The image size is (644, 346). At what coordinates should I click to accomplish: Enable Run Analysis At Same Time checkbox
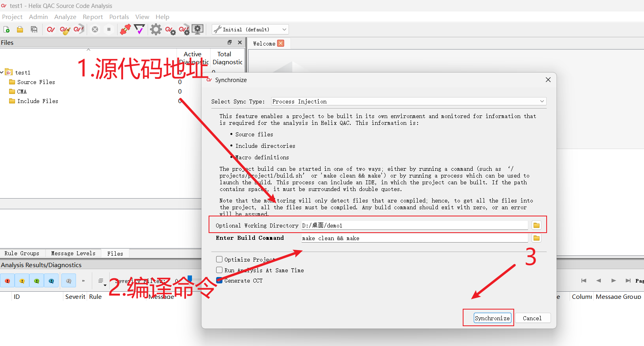(219, 270)
